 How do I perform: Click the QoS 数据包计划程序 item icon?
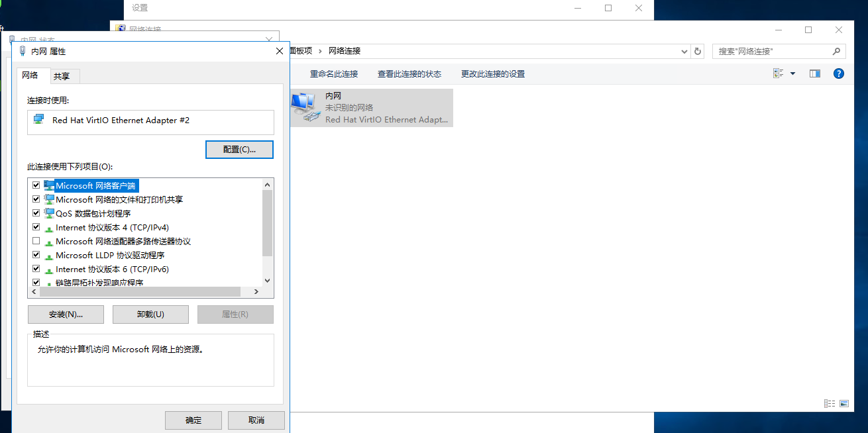pyautogui.click(x=49, y=213)
